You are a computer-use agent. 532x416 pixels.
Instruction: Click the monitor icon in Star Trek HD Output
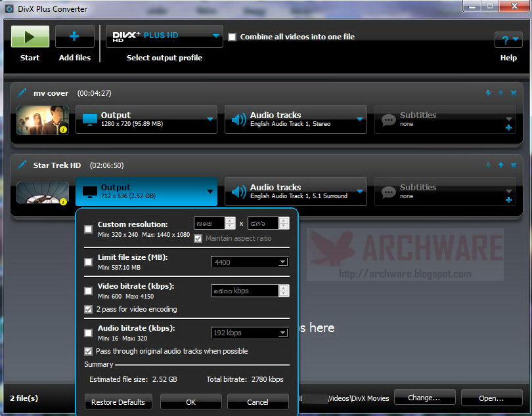(90, 192)
